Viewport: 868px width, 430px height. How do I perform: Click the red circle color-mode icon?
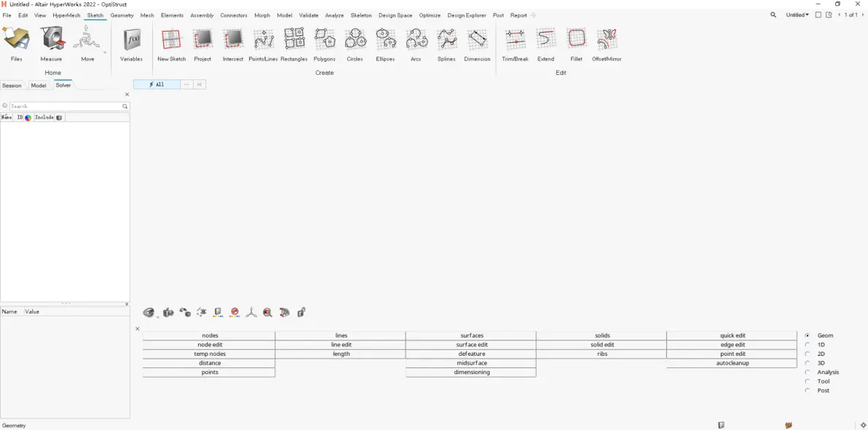tap(234, 313)
